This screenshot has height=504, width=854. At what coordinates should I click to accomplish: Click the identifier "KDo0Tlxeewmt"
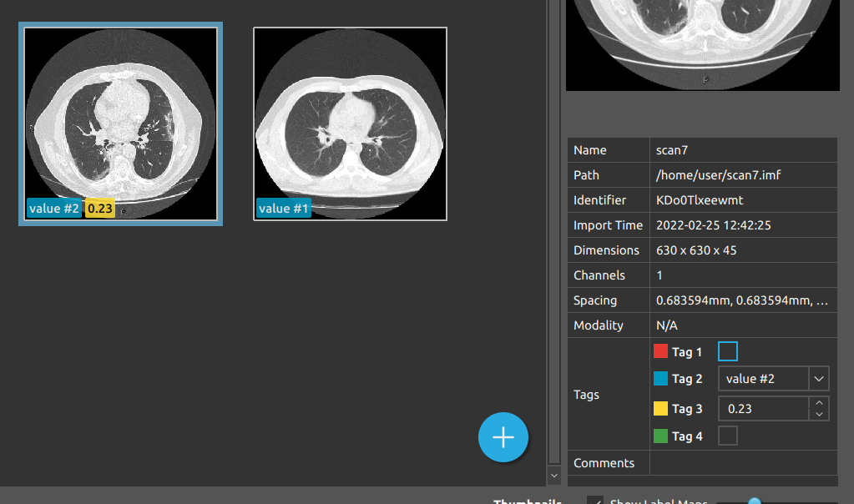tap(700, 200)
